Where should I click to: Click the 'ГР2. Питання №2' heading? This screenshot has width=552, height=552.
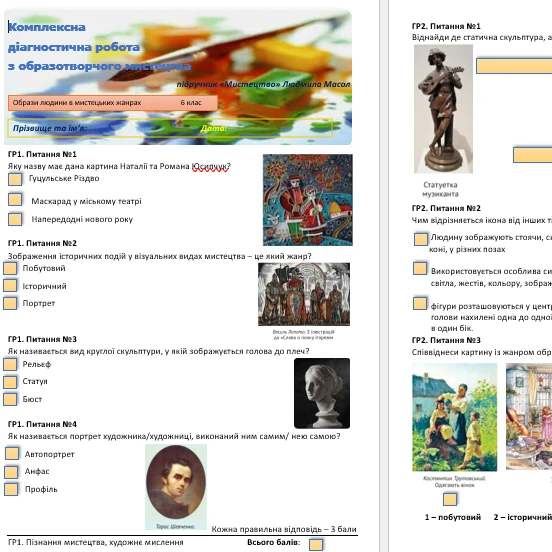(446, 208)
